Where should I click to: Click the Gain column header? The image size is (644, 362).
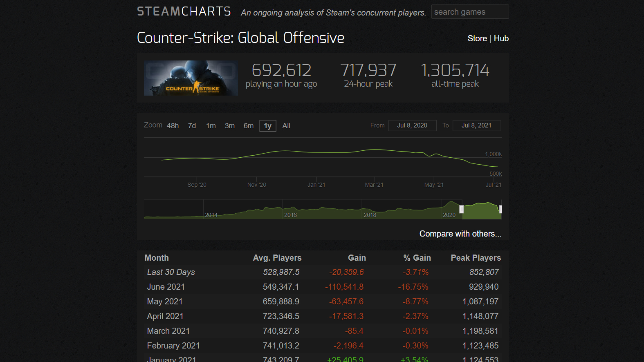357,258
